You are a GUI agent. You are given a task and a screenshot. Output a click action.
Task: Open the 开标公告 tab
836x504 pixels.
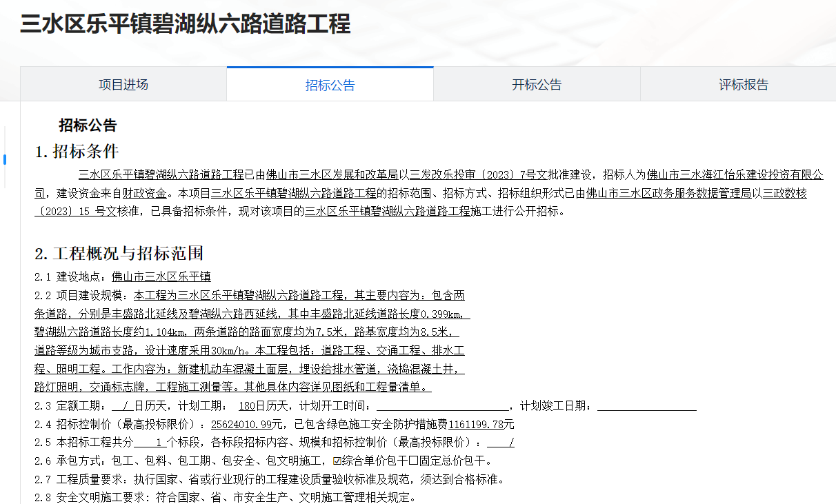click(x=537, y=85)
